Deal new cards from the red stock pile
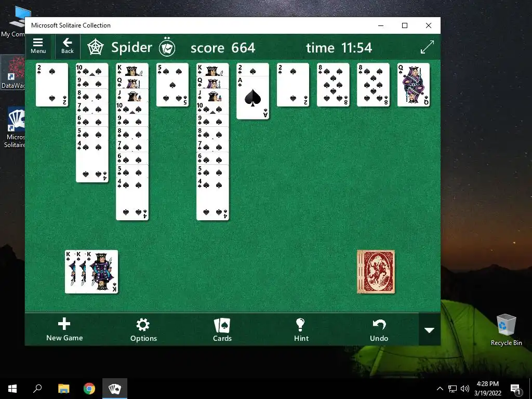 tap(376, 272)
